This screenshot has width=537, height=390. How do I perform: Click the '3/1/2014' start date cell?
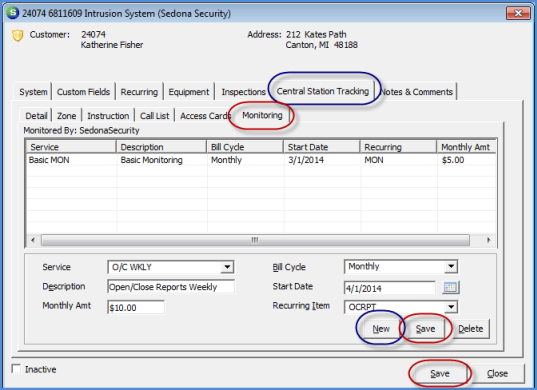(x=322, y=160)
